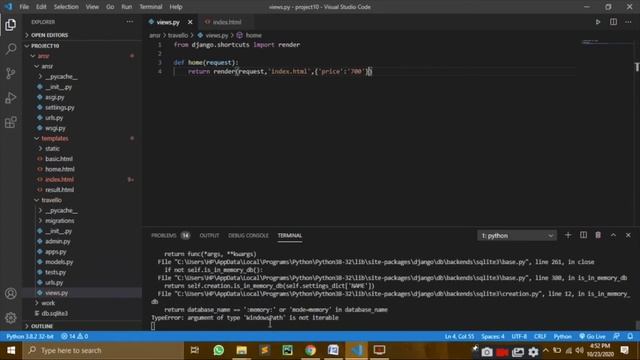Open Source Control view

(x=11, y=73)
